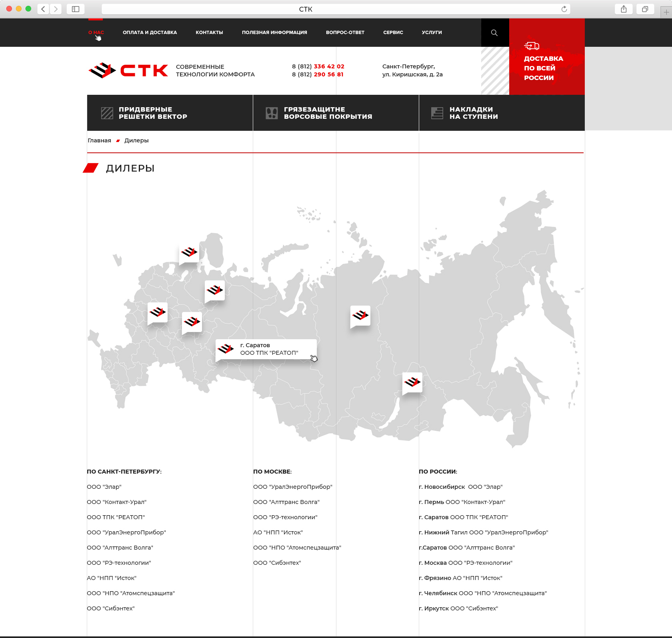Click the Главная breadcrumb link
The image size is (672, 638).
(100, 140)
